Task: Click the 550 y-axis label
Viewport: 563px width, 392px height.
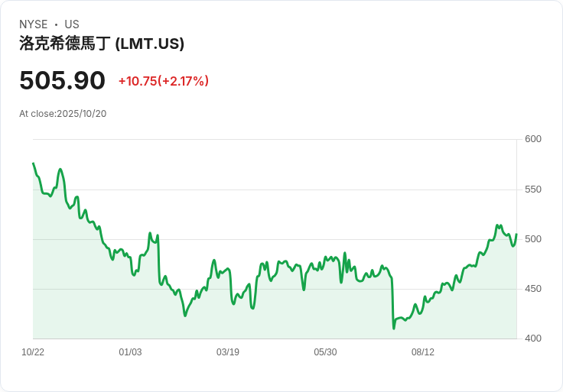Action: click(532, 190)
